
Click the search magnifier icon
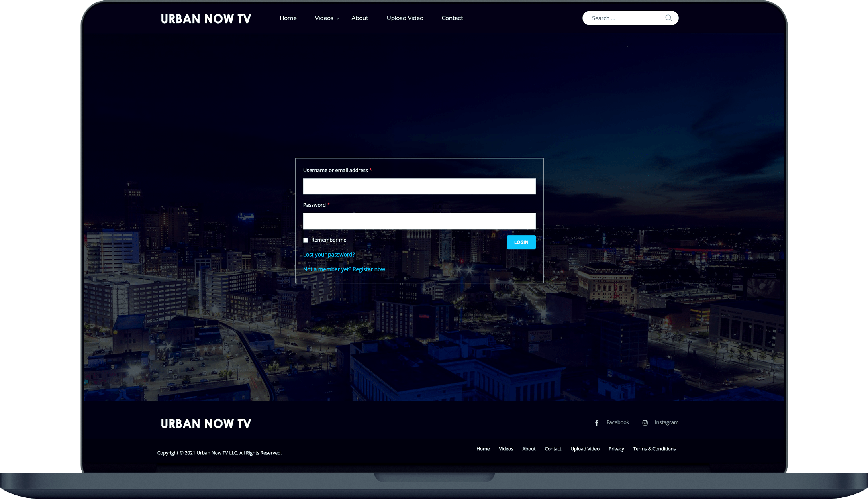click(x=668, y=18)
